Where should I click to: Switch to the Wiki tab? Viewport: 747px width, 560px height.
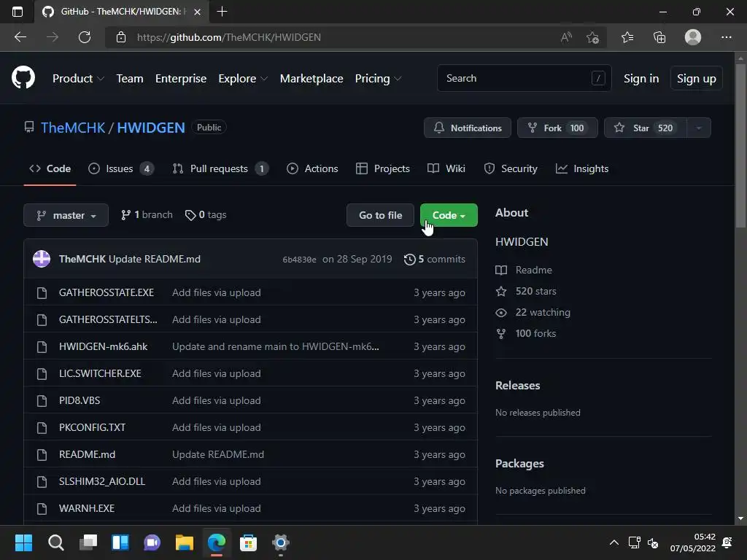446,168
